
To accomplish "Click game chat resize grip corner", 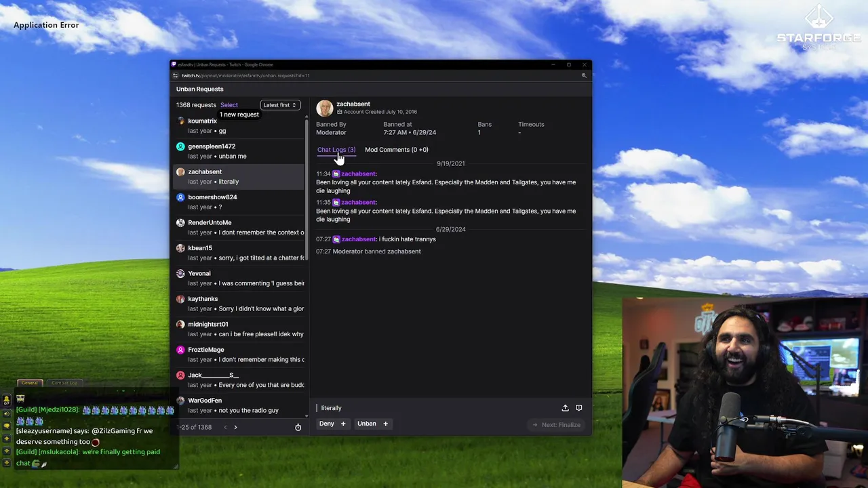I will pos(176,466).
